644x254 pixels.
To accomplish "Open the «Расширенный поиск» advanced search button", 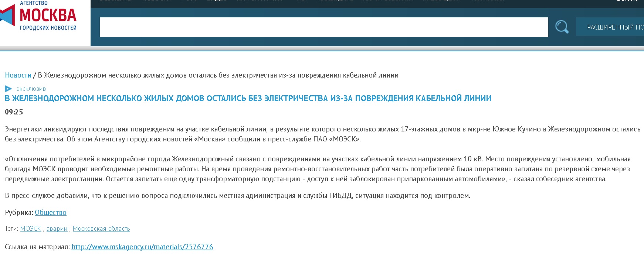I will click(x=610, y=27).
